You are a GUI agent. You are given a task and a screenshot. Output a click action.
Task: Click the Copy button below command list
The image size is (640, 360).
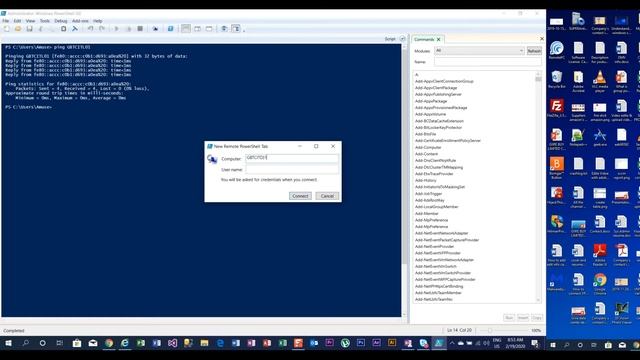click(x=537, y=318)
